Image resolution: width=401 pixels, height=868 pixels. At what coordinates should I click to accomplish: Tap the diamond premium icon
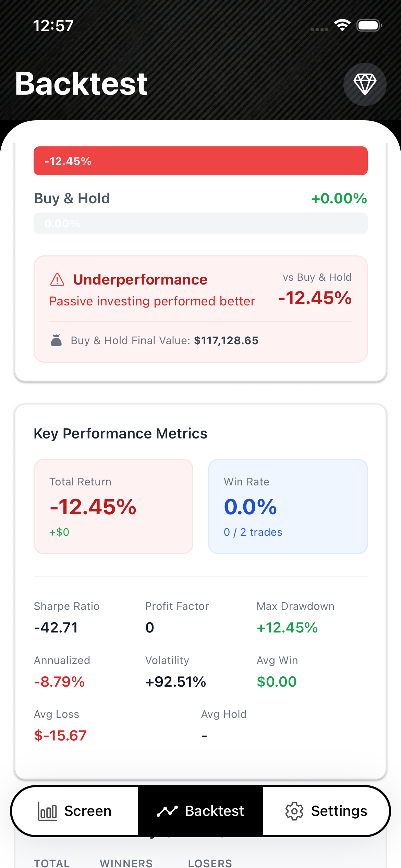[x=365, y=84]
